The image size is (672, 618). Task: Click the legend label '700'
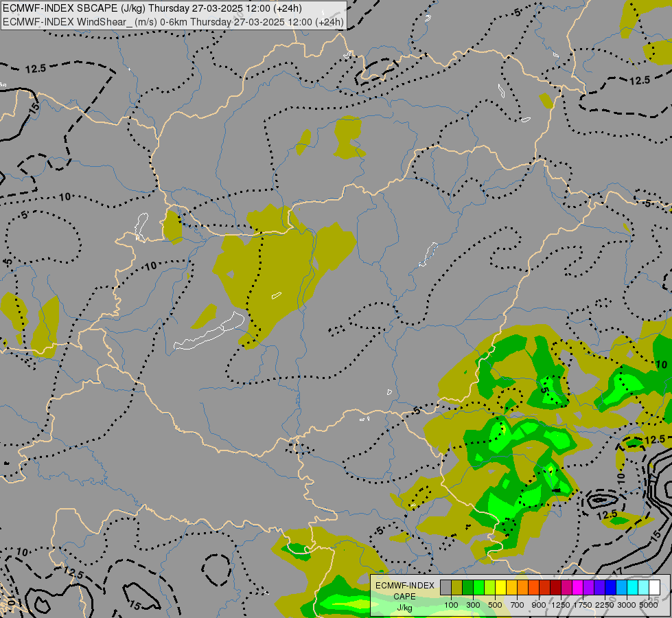tap(518, 605)
